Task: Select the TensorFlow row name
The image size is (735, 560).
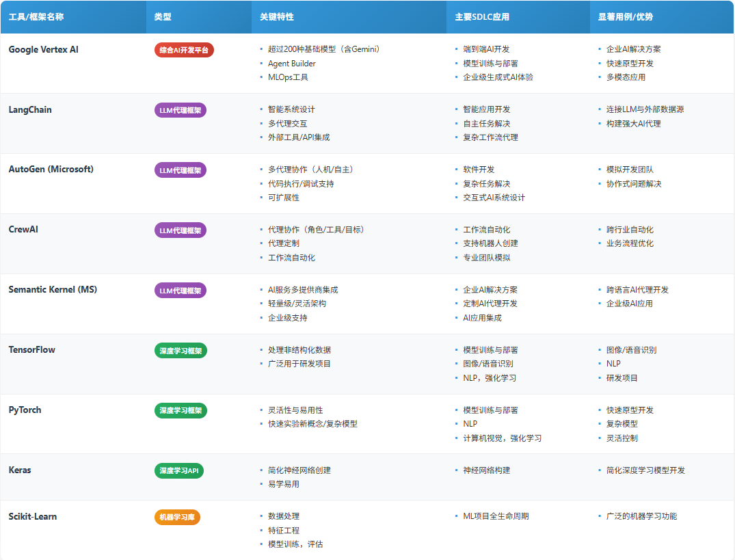Action: pos(32,349)
